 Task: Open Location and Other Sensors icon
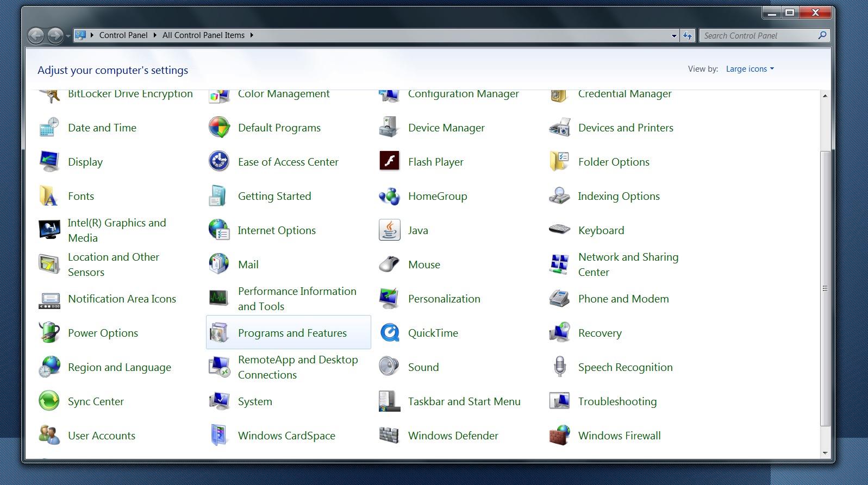tap(49, 264)
